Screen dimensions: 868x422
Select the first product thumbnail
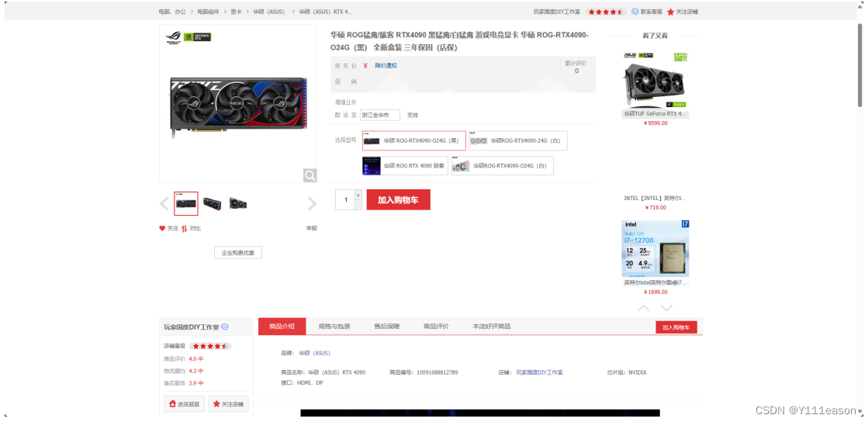point(186,204)
